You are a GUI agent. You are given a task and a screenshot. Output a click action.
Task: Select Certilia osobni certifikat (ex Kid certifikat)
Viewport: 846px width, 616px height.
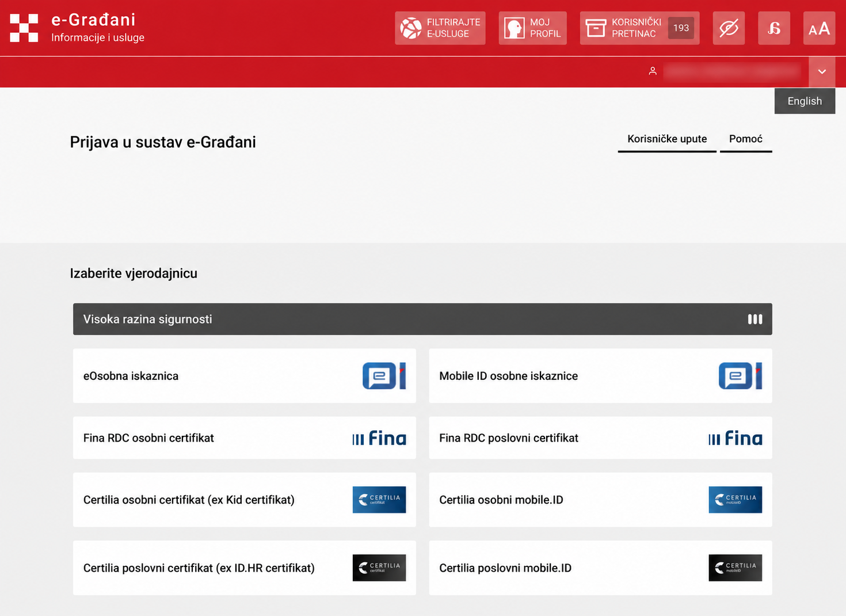244,500
